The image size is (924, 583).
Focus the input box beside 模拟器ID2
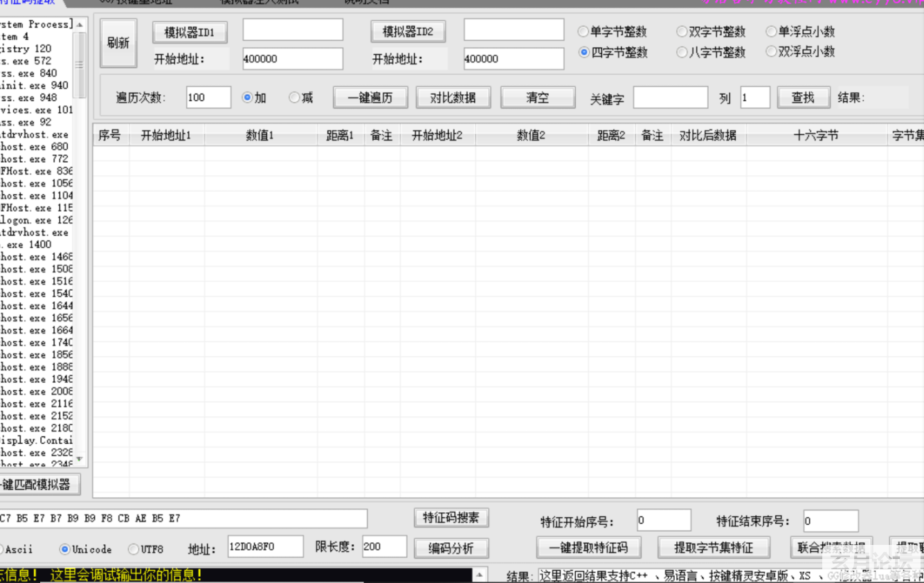click(x=514, y=30)
